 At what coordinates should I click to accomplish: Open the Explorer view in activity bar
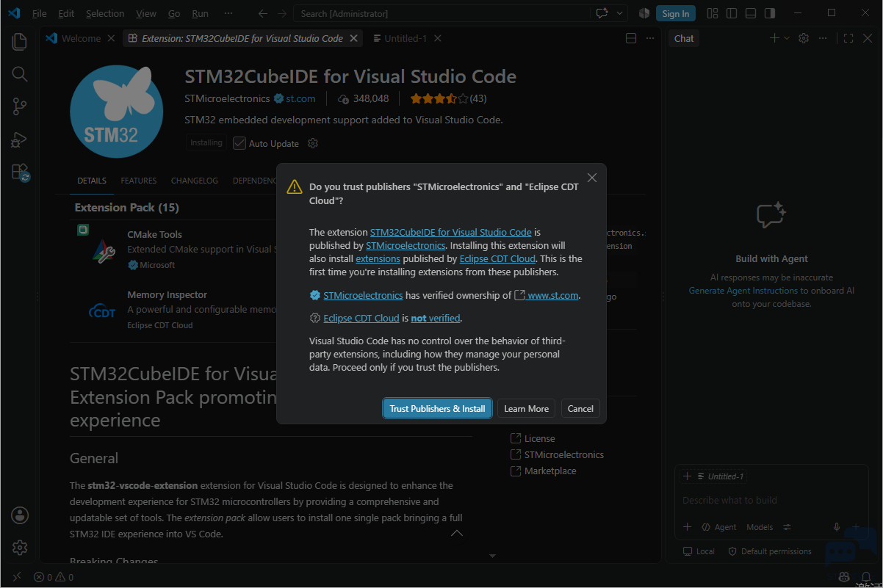coord(20,42)
